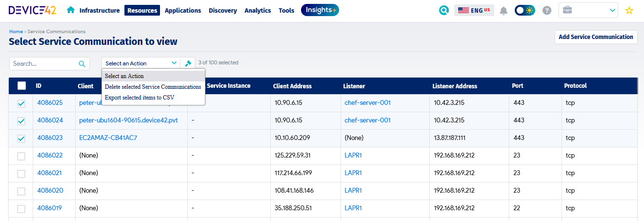Screen dimensions: 644x221
Task: Choose Delete selected Service Communications
Action: coord(153,87)
